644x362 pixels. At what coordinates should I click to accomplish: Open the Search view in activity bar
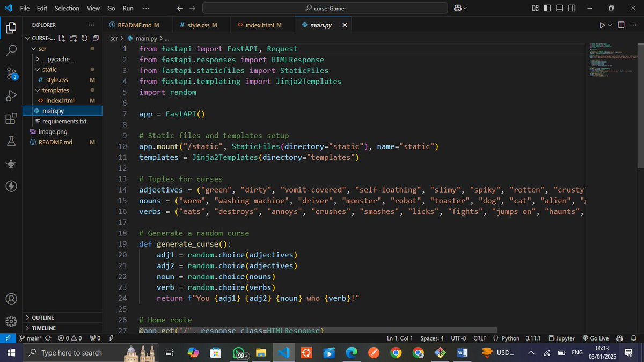11,50
